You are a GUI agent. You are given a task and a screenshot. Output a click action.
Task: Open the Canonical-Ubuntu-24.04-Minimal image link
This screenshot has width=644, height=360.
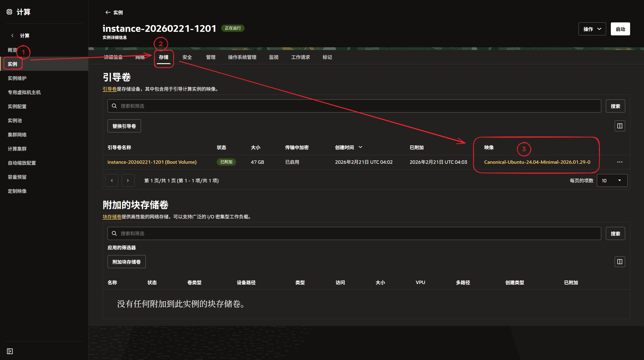537,162
